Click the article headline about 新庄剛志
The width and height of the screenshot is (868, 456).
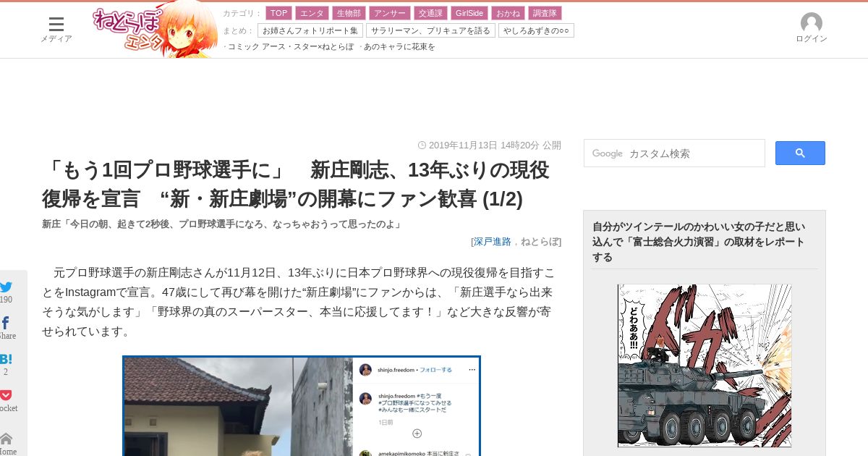tap(296, 184)
